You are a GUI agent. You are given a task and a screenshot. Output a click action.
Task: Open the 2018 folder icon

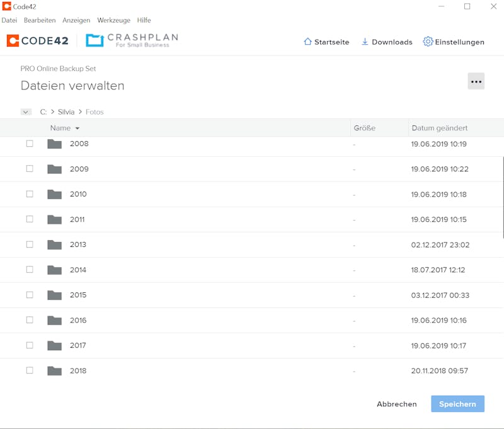pos(54,371)
